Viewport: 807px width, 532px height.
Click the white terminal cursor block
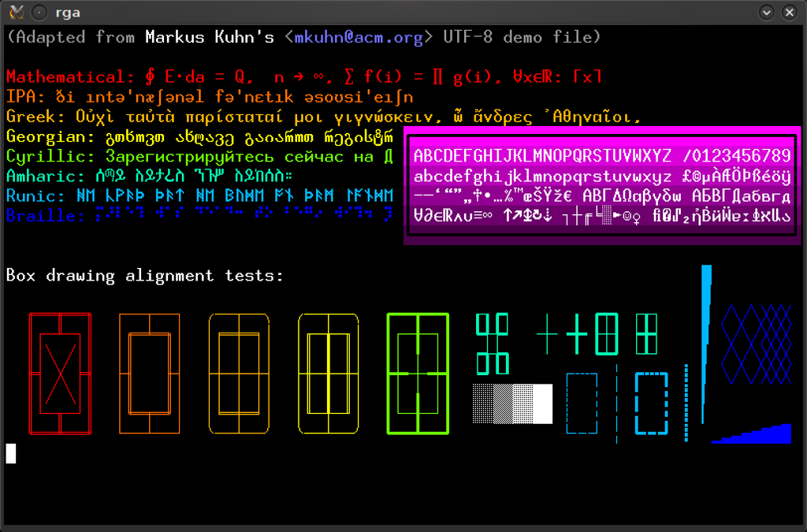tap(11, 454)
